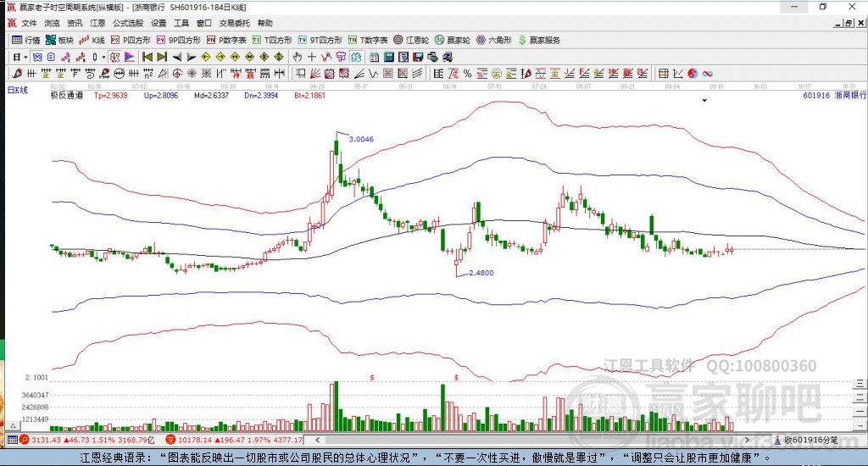Open the 江恩 menu
Image resolution: width=868 pixels, height=466 pixels.
[x=97, y=23]
